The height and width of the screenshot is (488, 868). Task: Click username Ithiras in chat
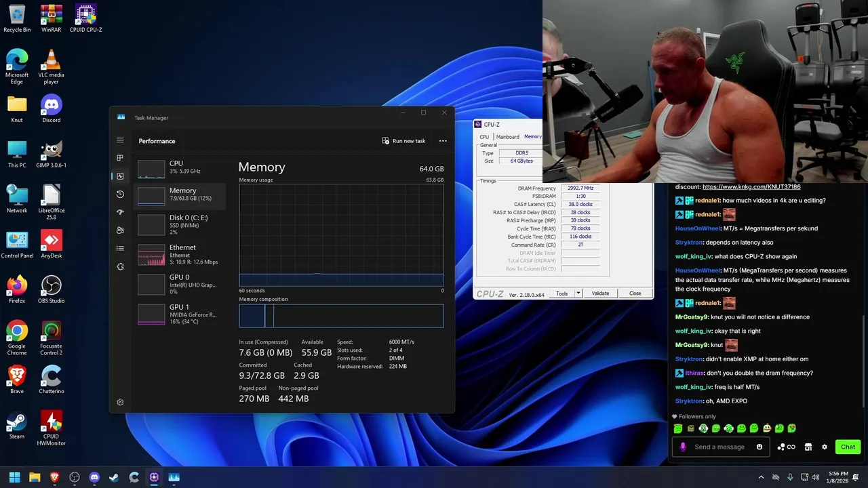(x=694, y=373)
